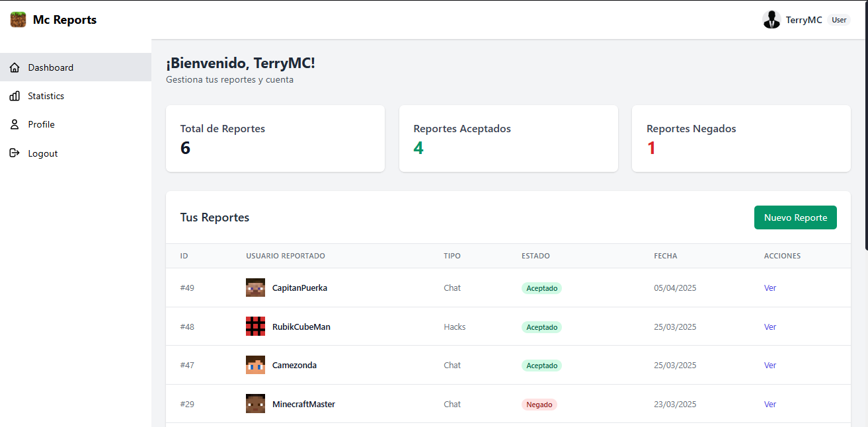
Task: Click the Mc Reports grass block logo
Action: [19, 20]
